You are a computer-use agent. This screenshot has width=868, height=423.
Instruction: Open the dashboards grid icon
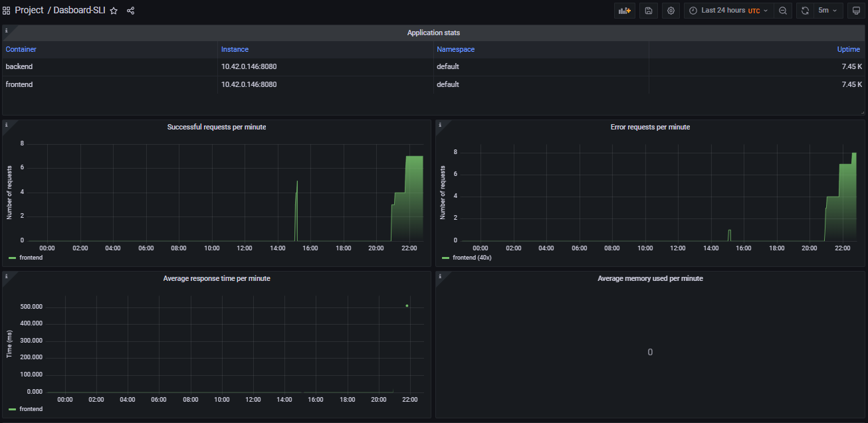tap(7, 11)
